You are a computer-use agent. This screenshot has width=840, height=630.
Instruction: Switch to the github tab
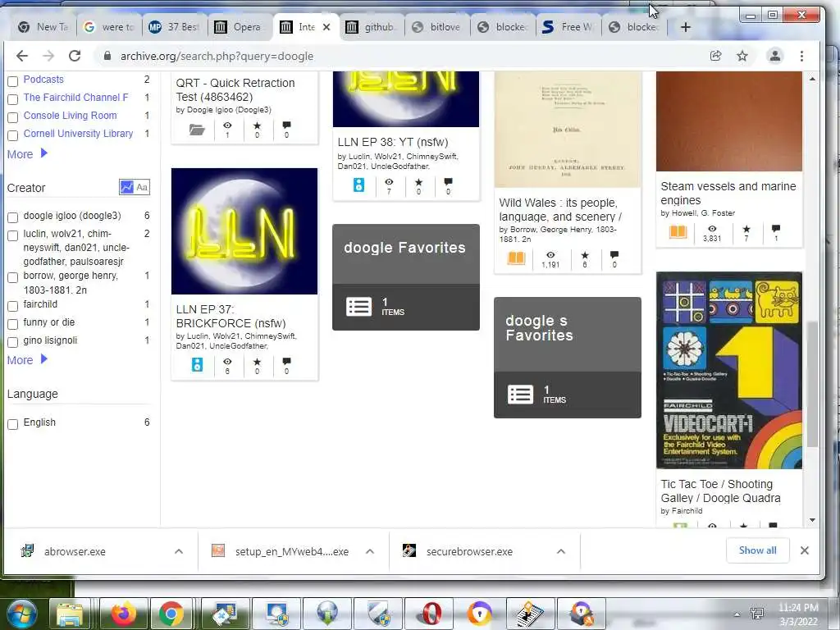[x=372, y=27]
